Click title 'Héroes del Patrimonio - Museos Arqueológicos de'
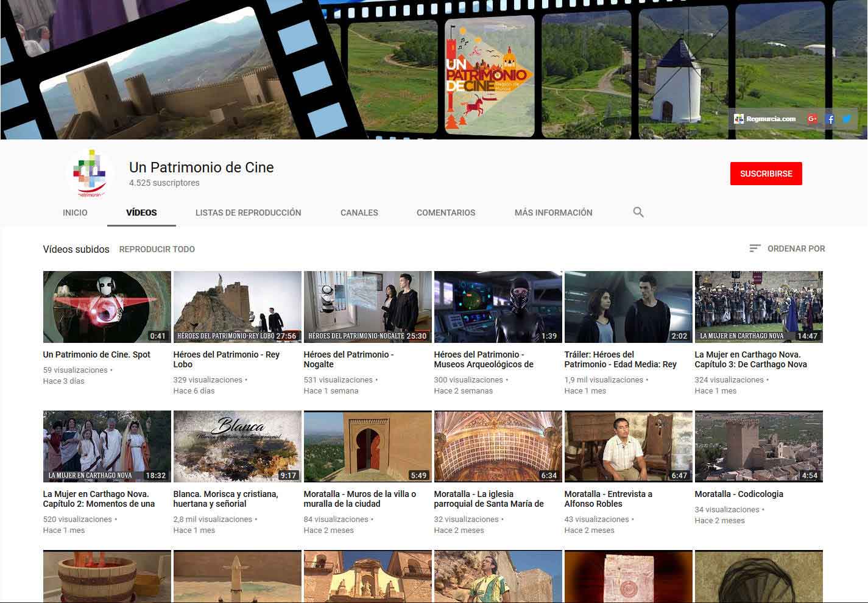 click(484, 359)
